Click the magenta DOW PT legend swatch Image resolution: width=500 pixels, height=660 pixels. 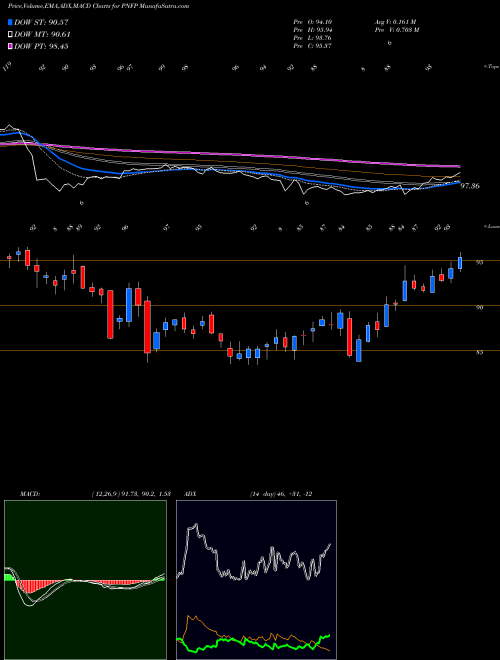click(x=10, y=46)
